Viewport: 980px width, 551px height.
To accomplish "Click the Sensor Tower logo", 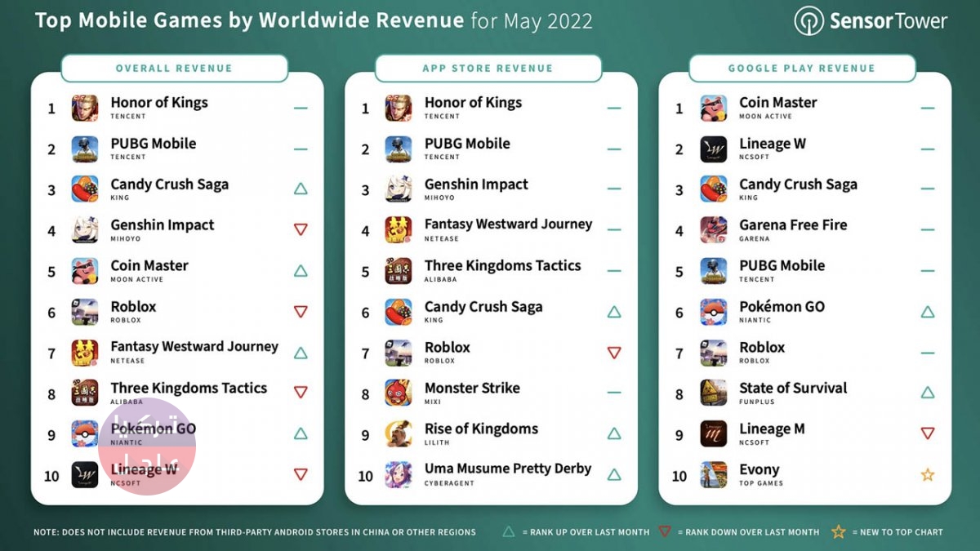I will 871,21.
